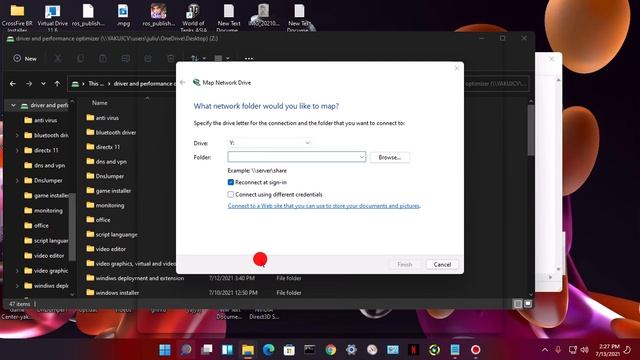Click Cancel in Map Network Drive dialog
This screenshot has height=360, width=640.
click(x=442, y=264)
